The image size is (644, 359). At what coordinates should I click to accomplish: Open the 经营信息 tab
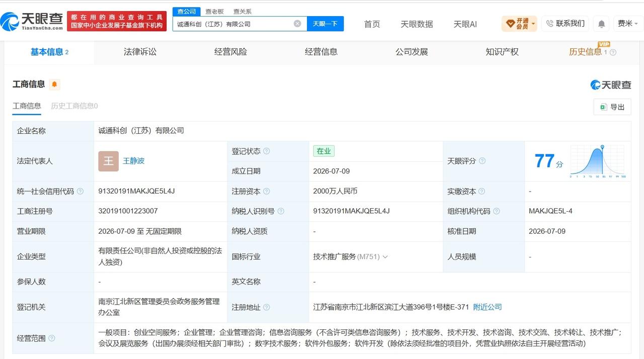tap(321, 52)
